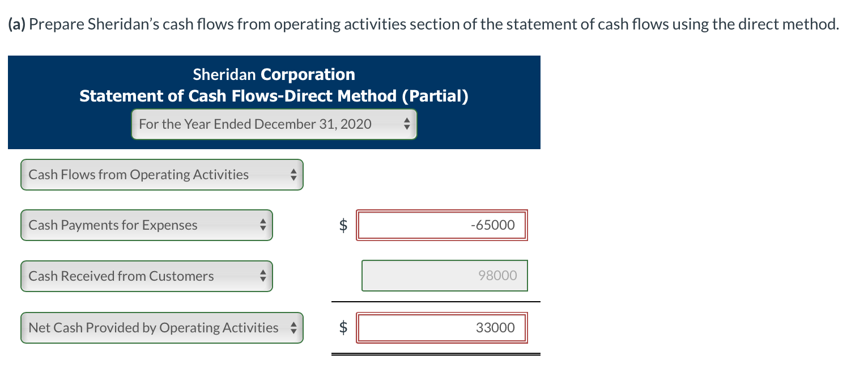The height and width of the screenshot is (380, 868).
Task: Open the Cash Flows from Operating Activities dropdown
Action: point(162,175)
